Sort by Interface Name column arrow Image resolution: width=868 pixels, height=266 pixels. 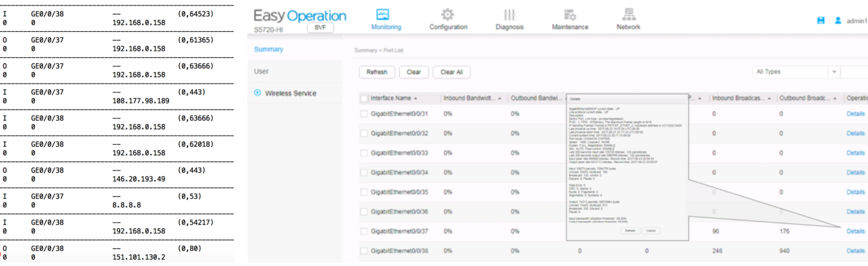tap(416, 99)
